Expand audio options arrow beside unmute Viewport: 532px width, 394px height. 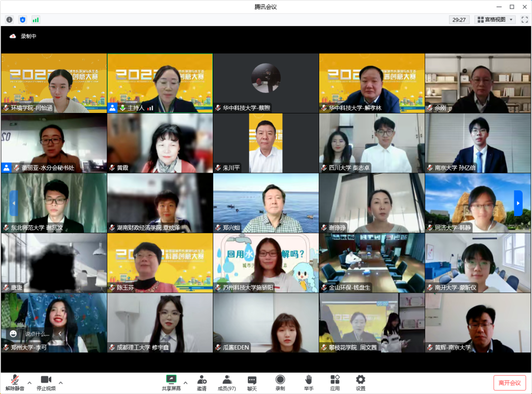coord(29,383)
